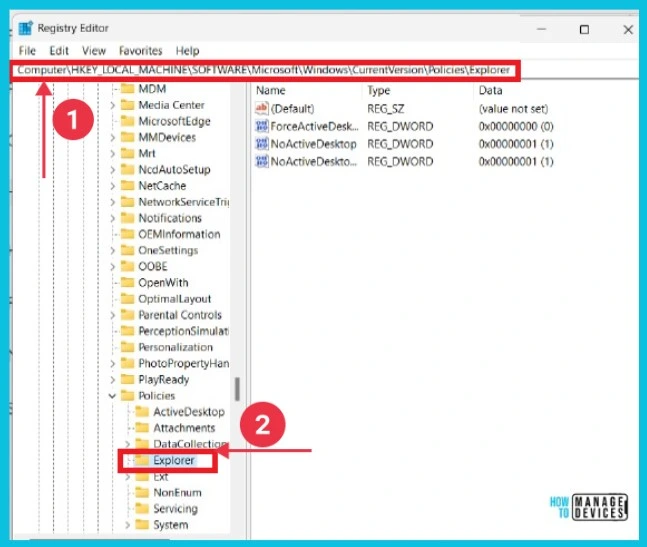The width and height of the screenshot is (647, 547).
Task: Expand the Notifications key
Action: click(113, 218)
